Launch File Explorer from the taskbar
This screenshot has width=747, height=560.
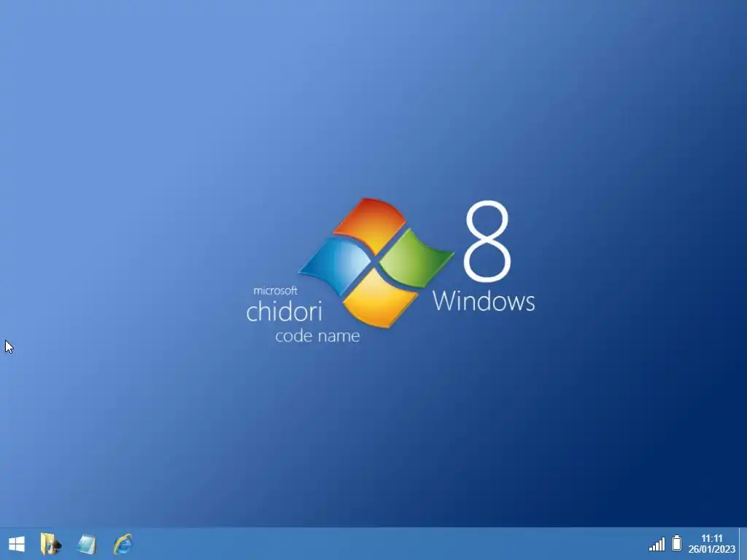51,544
